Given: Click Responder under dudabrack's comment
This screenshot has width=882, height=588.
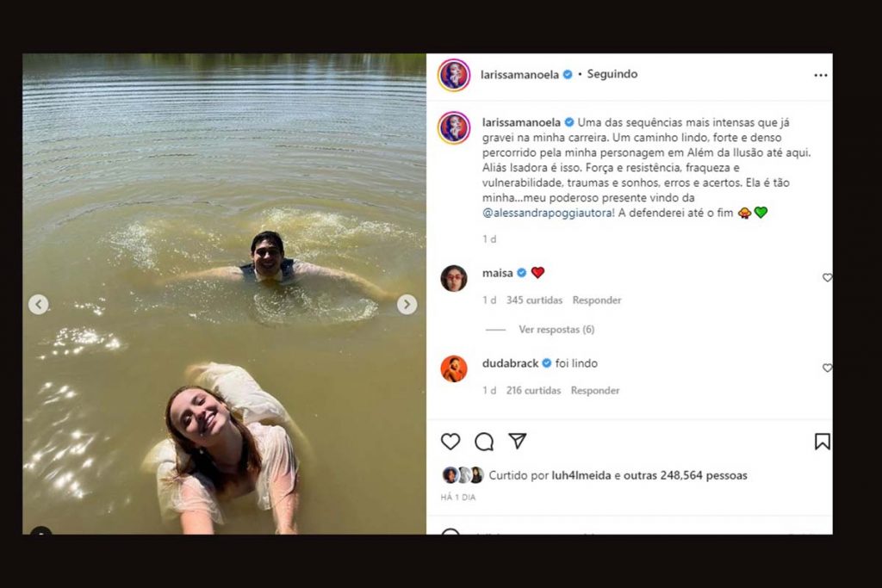Looking at the screenshot, I should tap(596, 390).
